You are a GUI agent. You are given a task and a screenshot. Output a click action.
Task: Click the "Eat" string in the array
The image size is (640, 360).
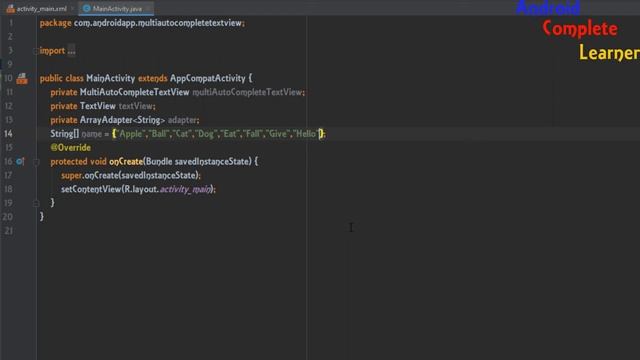pyautogui.click(x=230, y=134)
